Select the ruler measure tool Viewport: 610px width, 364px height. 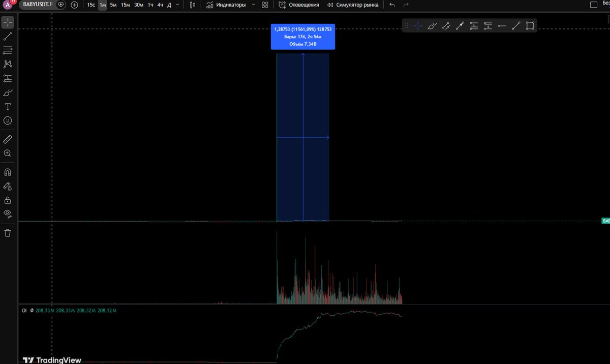8,139
